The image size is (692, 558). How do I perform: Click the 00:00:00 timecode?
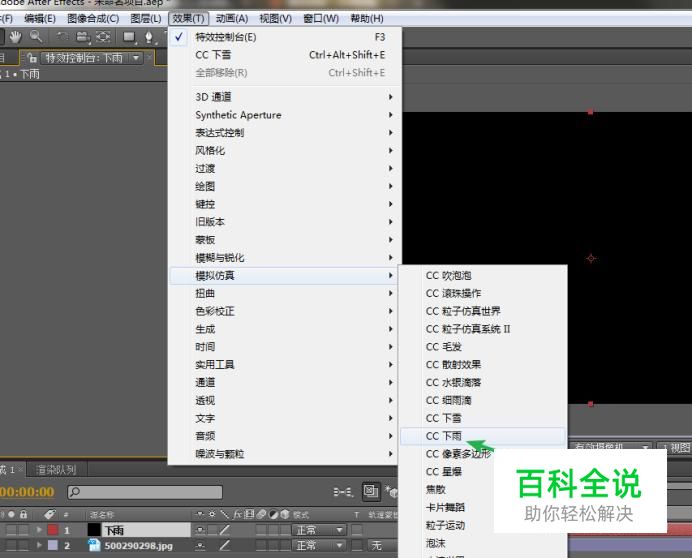tap(27, 491)
